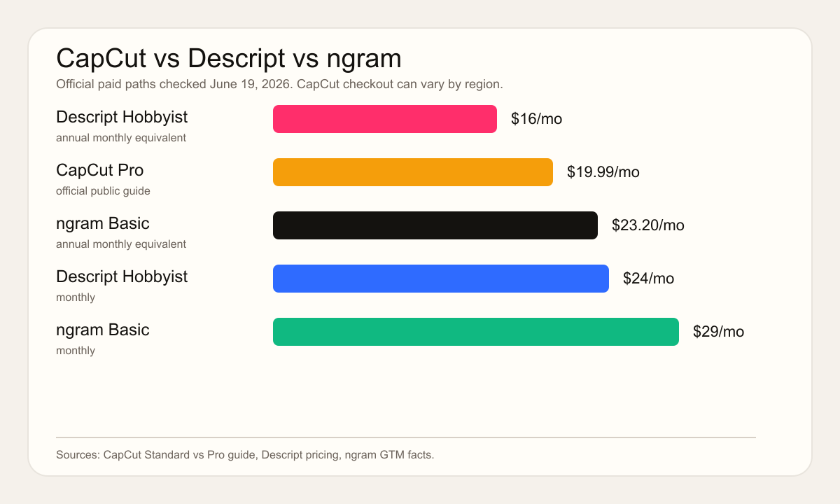
Task: Click the $24/mo value label
Action: tap(649, 279)
